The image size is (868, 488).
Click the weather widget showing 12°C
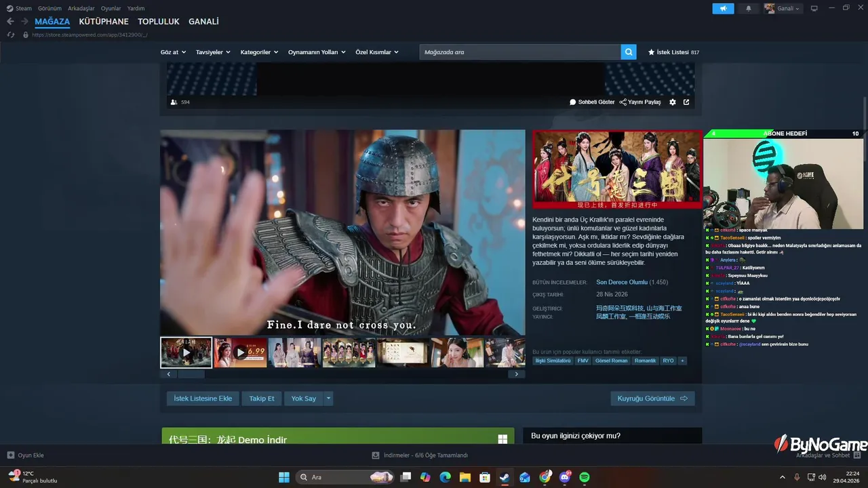click(x=33, y=477)
